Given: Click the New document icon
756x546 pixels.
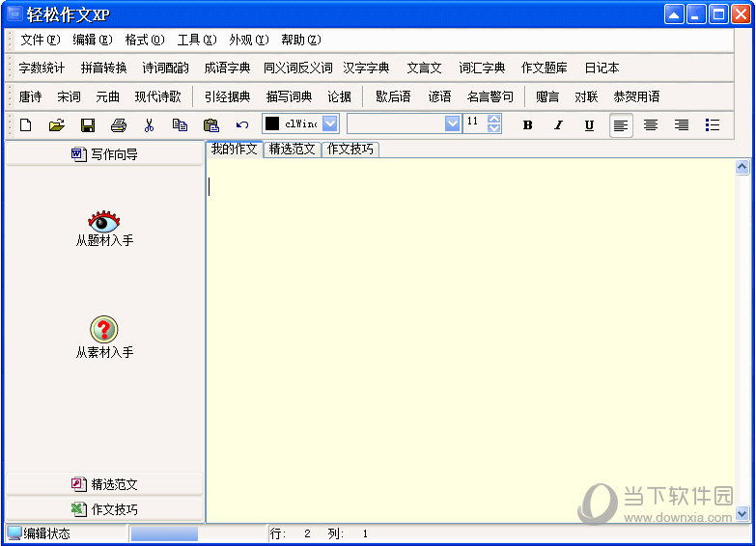Looking at the screenshot, I should 26,125.
